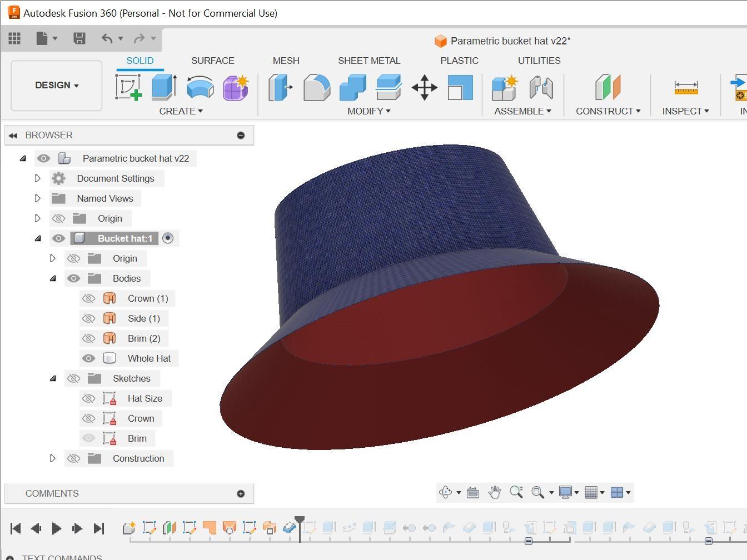Screen dimensions: 747x560
Task: Open the Design workspace dropdown
Action: tap(56, 85)
